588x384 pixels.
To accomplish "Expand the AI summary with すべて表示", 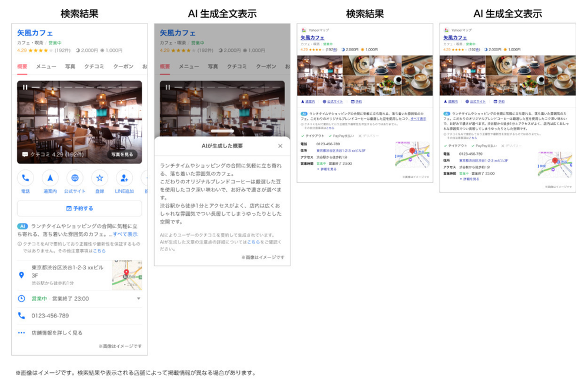I will [x=125, y=235].
